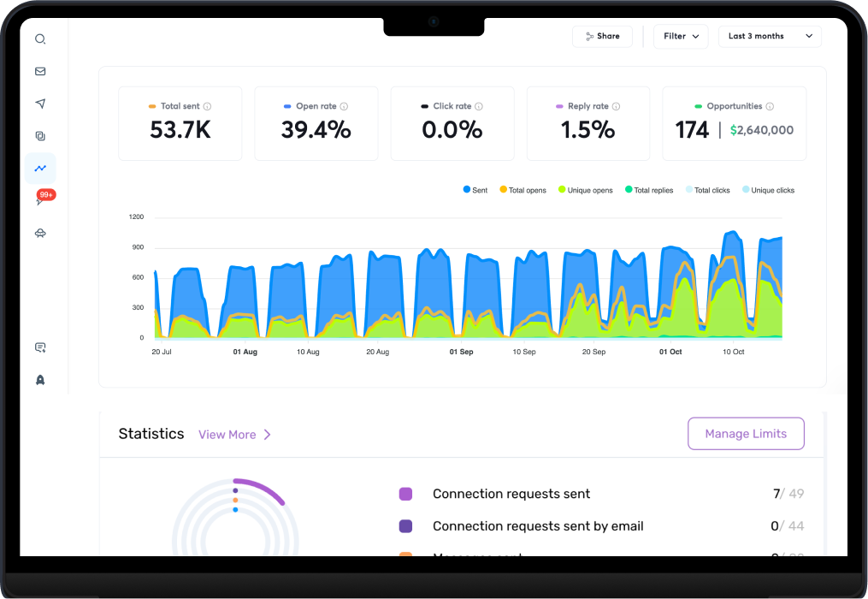Expand View More chevron beside Statistics
868x599 pixels.
click(x=267, y=435)
